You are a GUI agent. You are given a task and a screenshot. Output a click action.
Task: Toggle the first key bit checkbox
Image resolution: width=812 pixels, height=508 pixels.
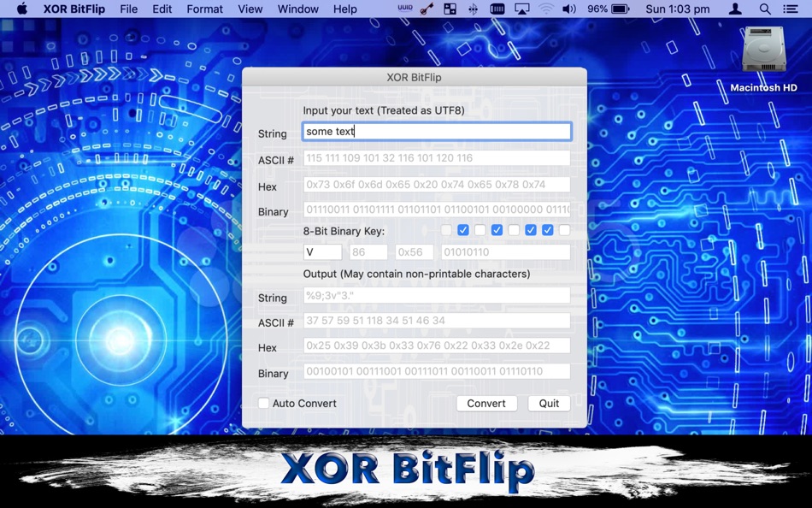pos(446,230)
